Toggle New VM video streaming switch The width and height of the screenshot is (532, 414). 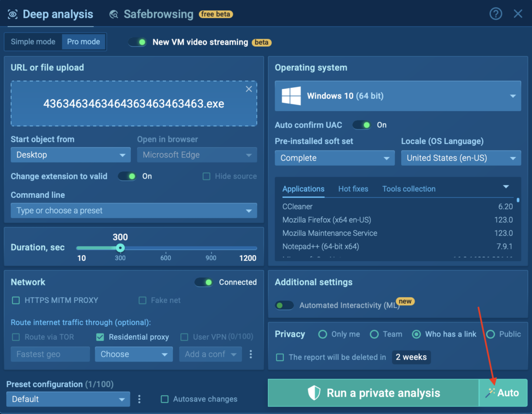tap(138, 42)
